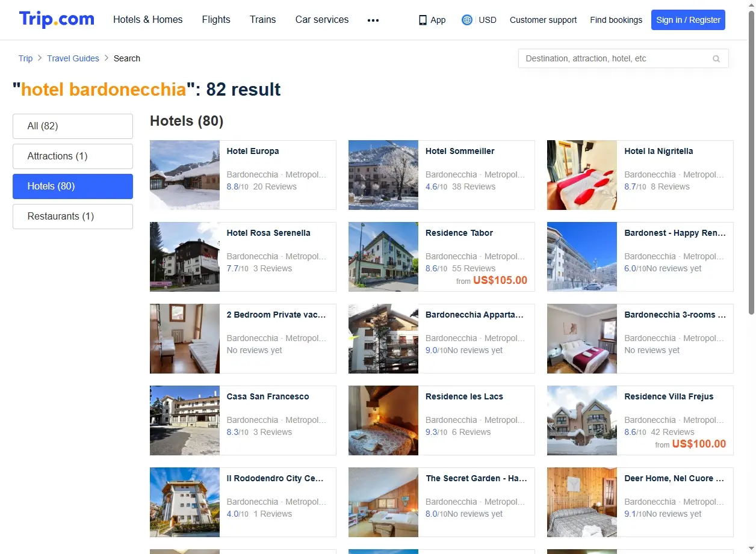756x554 pixels.
Task: Open Bardonest - Happy Rentals thumbnail
Action: 582,257
